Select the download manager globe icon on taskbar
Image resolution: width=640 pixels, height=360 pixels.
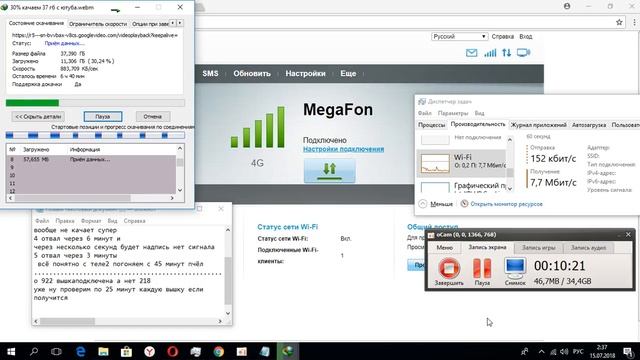(x=287, y=351)
